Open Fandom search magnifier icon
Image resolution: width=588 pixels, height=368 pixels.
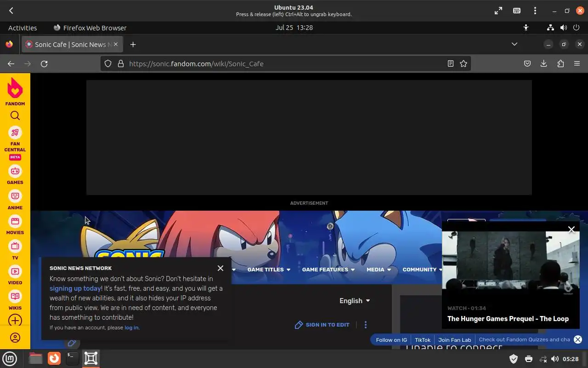15,116
